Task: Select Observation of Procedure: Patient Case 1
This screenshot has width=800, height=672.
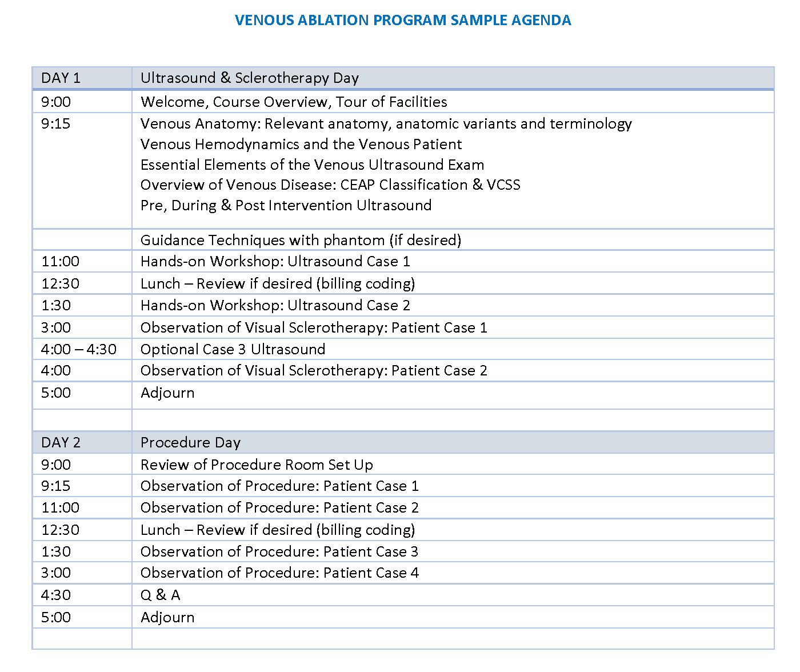Action: 279,486
